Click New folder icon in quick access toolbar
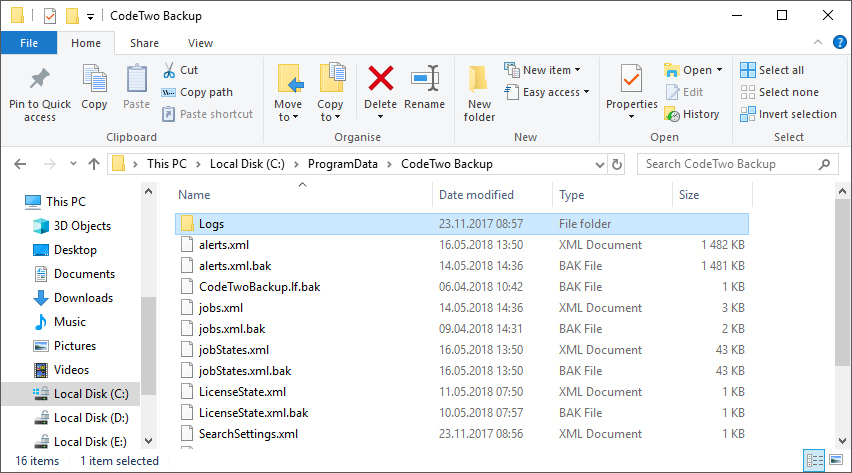852x473 pixels. [x=72, y=16]
